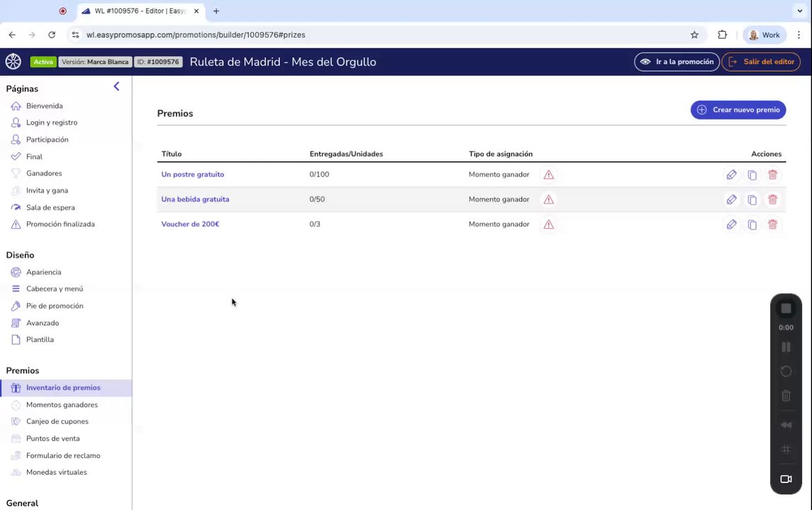This screenshot has width=812, height=510.
Task: Reload the browser page
Action: pyautogui.click(x=52, y=35)
